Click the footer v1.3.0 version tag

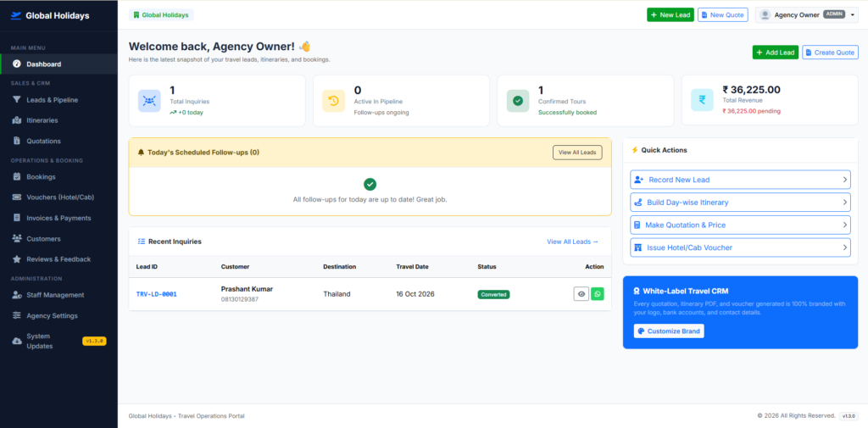click(x=848, y=416)
